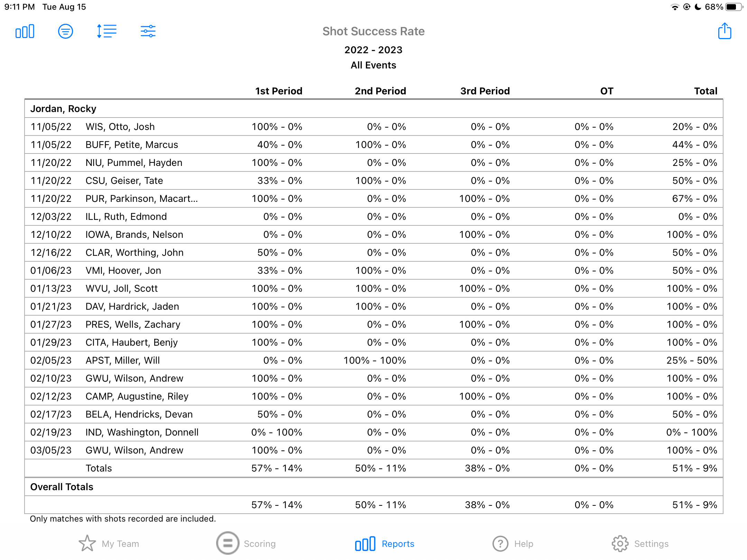Open the bar chart report view icon

pos(25,31)
